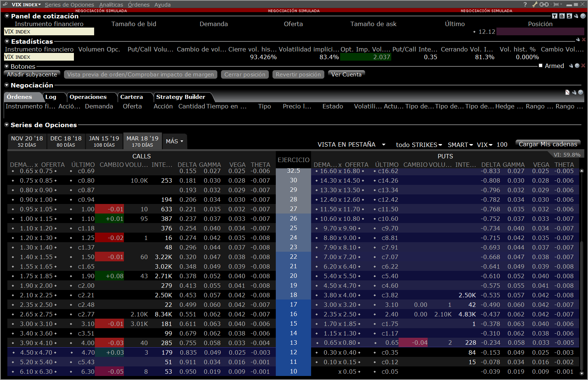The image size is (588, 380).
Task: Collapse the Negociación section
Action: tap(7, 85)
